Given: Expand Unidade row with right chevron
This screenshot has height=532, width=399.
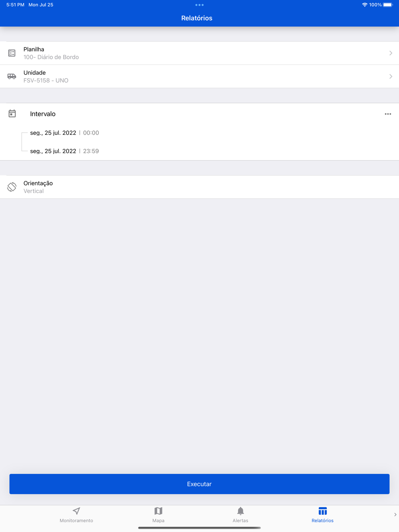Looking at the screenshot, I should coord(391,76).
